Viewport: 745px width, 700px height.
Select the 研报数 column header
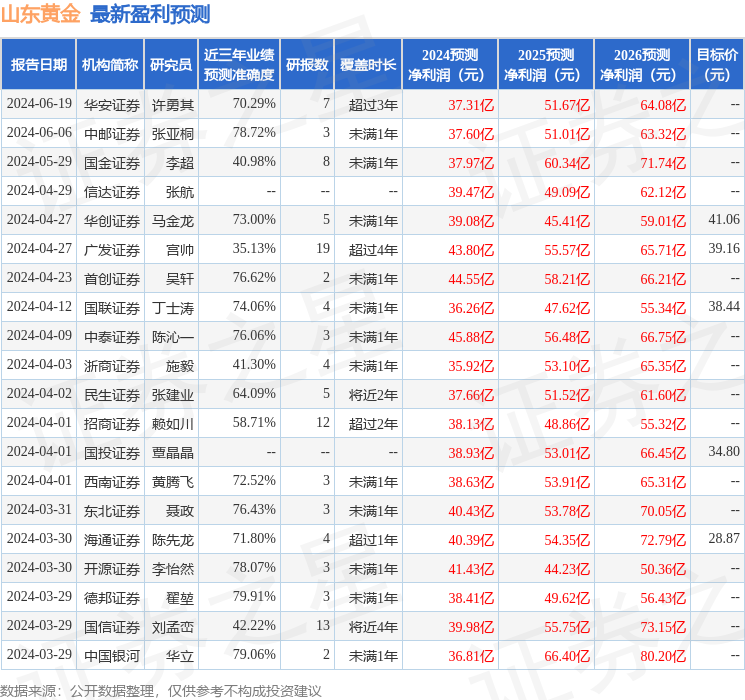tap(307, 65)
